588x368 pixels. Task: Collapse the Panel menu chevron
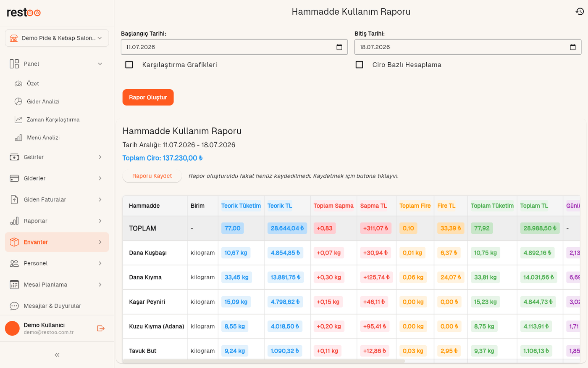[x=100, y=64]
